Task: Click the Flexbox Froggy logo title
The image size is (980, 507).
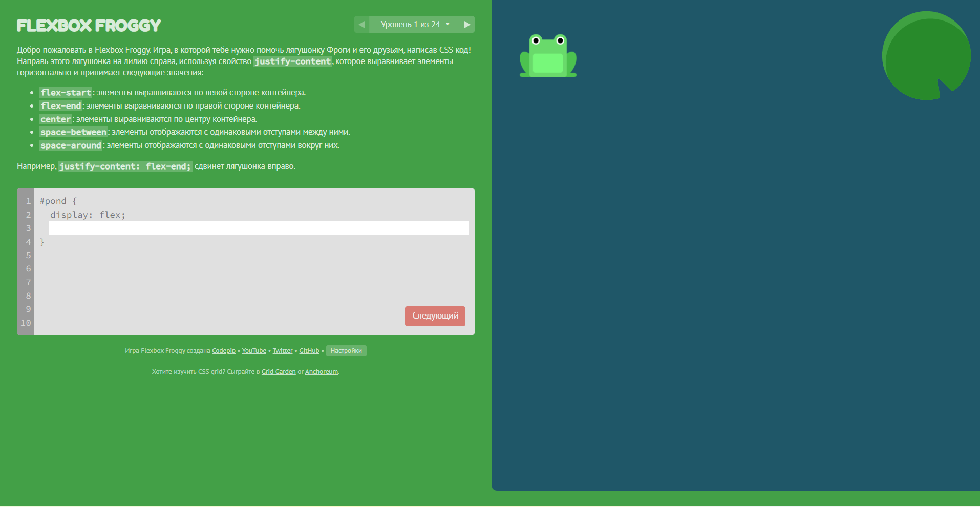Action: click(89, 25)
